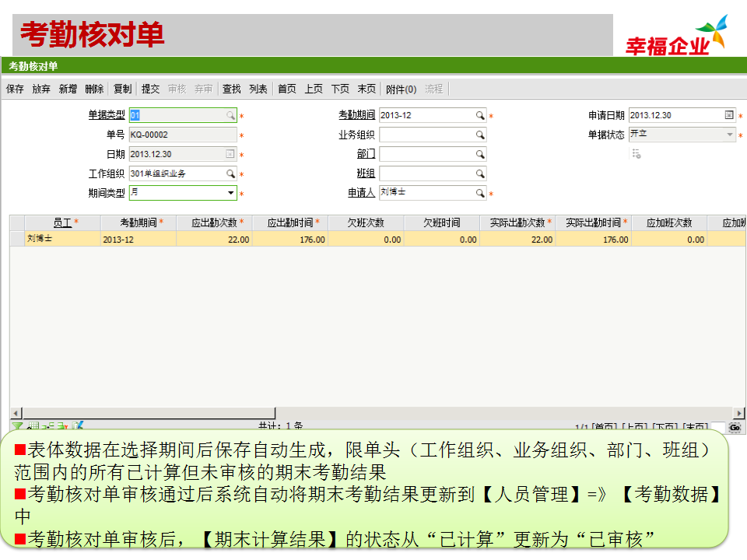The width and height of the screenshot is (747, 560).
Task: Click 提交 in the toolbar
Action: click(x=150, y=89)
